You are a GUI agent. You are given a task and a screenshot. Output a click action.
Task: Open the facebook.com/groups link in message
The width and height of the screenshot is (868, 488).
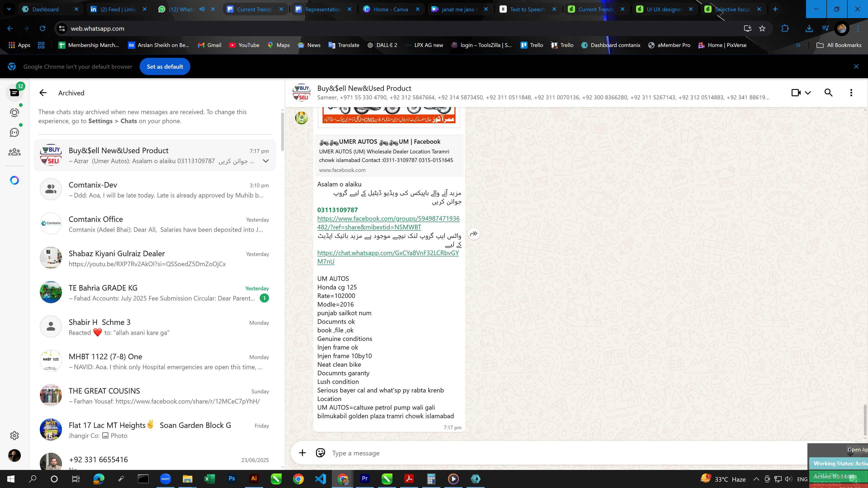(x=388, y=223)
